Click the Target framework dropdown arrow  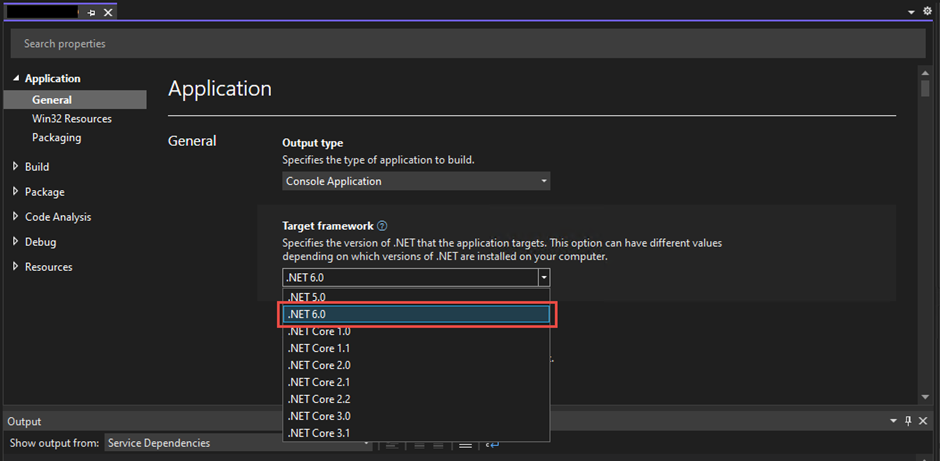(543, 278)
